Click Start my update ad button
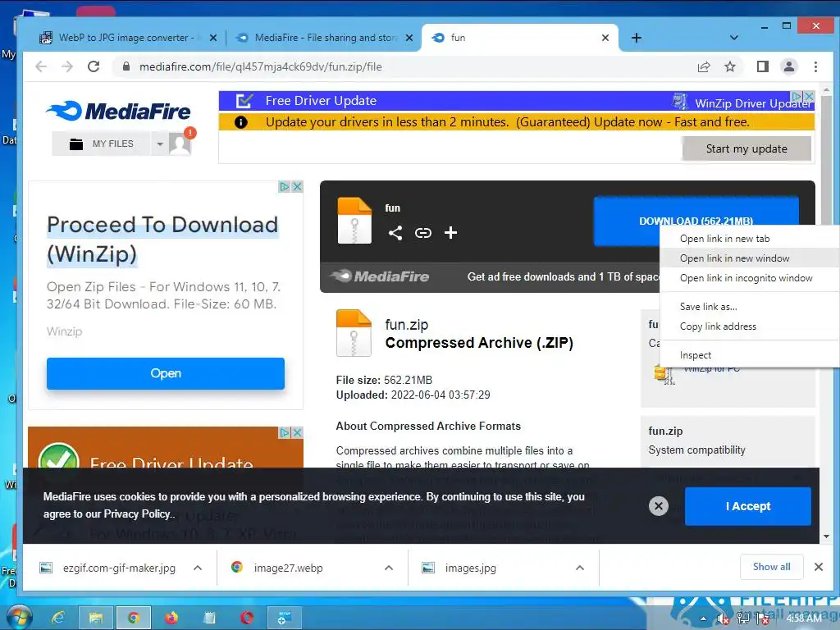Viewport: 840px width, 630px height. [x=746, y=148]
